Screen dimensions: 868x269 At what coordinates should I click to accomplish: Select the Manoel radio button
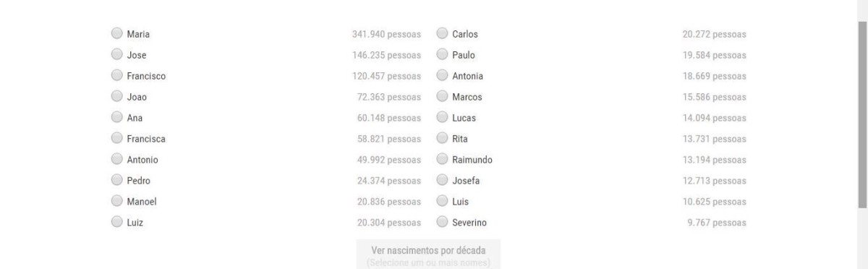point(116,201)
